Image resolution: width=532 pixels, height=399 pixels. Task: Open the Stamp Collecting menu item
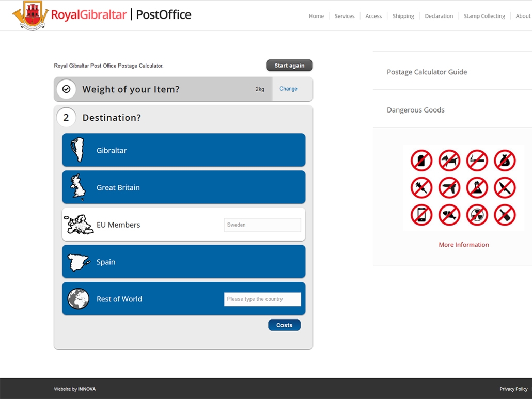click(484, 16)
